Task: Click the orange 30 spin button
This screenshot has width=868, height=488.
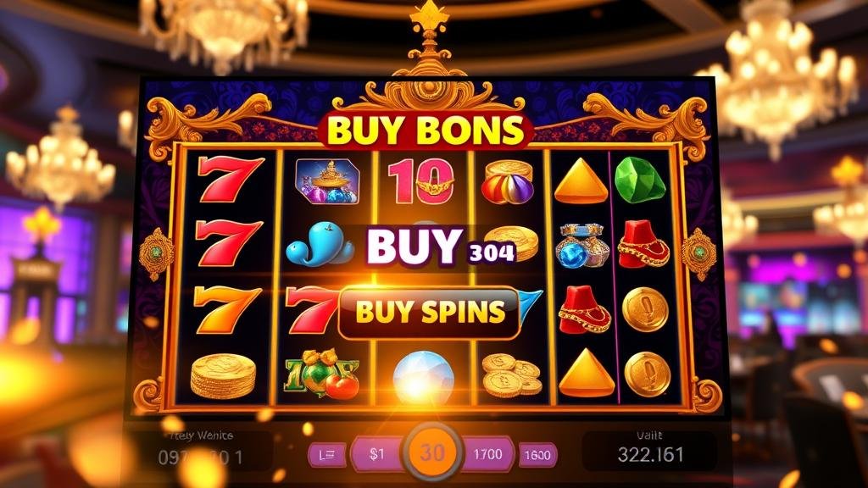Action: pyautogui.click(x=432, y=452)
